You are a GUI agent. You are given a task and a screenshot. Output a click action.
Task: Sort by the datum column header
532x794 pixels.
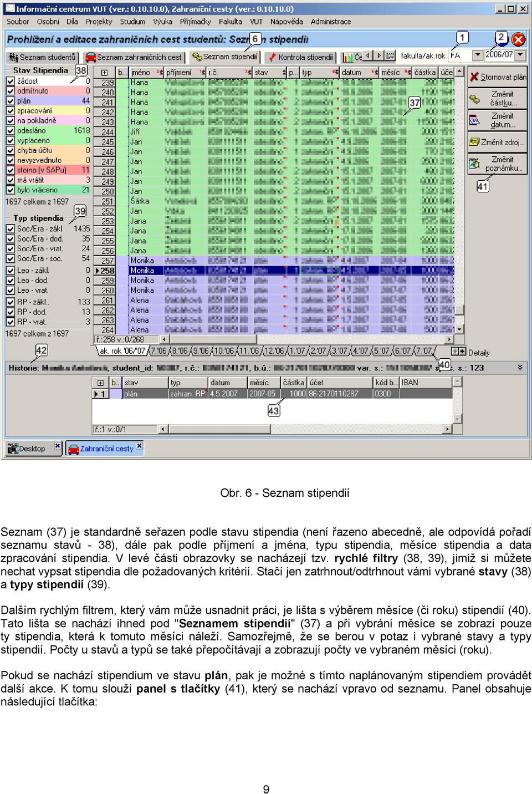click(359, 73)
